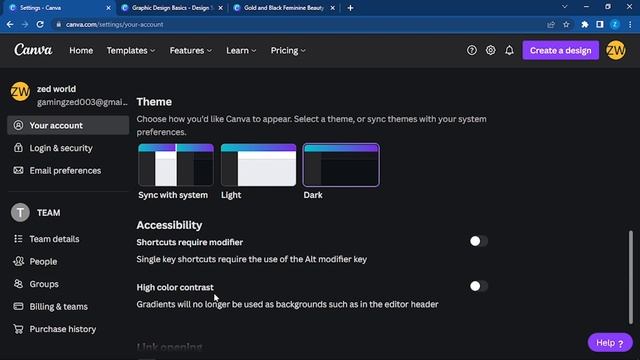Open notifications bell icon
Image resolution: width=640 pixels, height=360 pixels.
coord(509,50)
